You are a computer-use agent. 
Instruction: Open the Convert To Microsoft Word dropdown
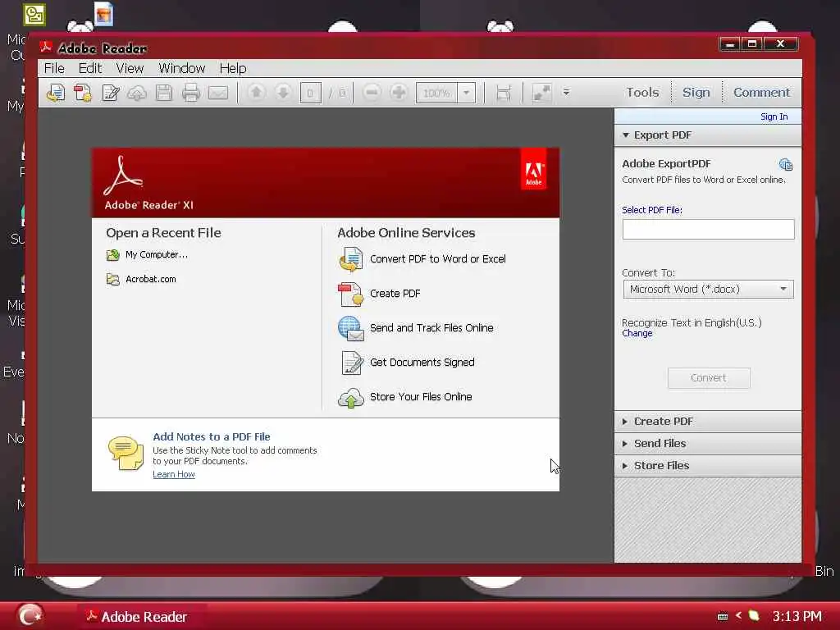(708, 290)
